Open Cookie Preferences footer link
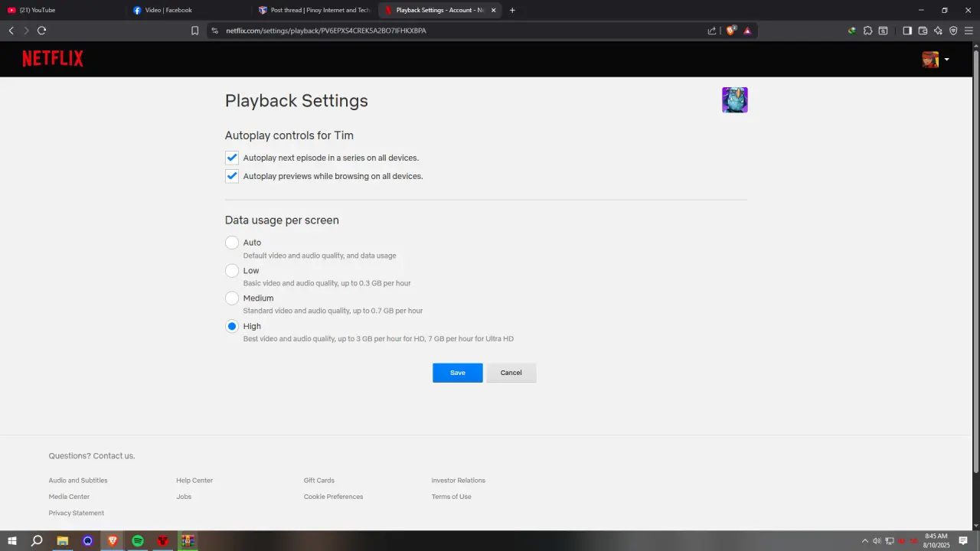The image size is (980, 551). tap(333, 497)
